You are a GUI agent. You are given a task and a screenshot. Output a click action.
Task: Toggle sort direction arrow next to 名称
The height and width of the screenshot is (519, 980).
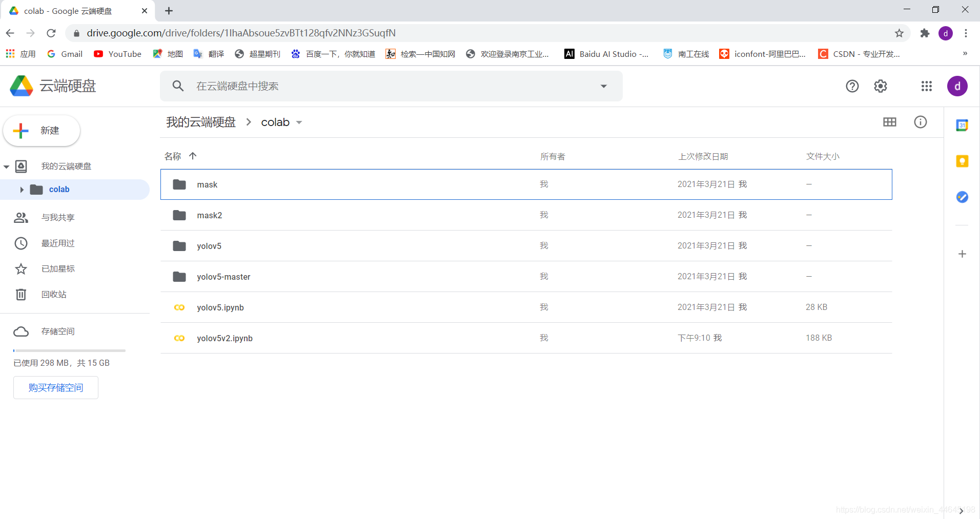tap(193, 156)
